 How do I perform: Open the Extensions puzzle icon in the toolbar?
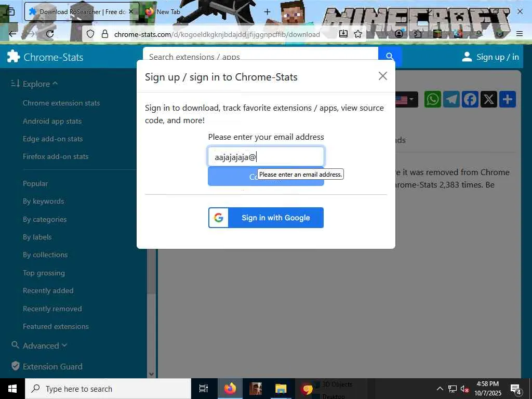coord(418,34)
